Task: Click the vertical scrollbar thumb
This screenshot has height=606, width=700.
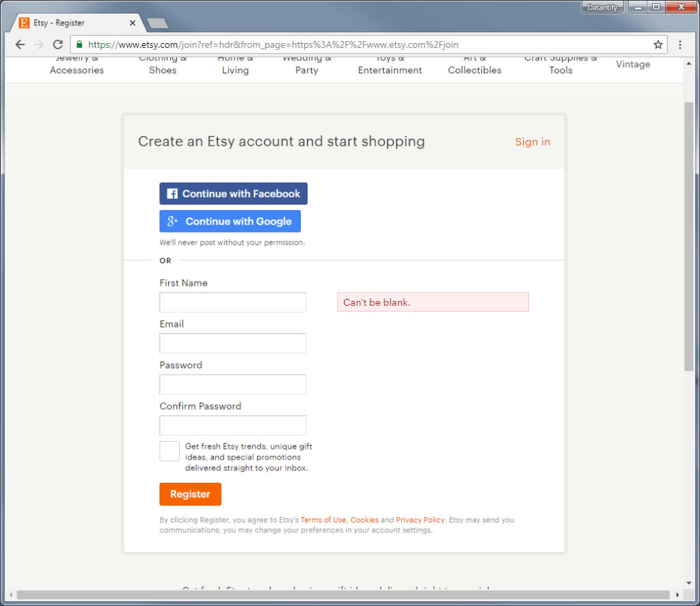Action: point(689,237)
